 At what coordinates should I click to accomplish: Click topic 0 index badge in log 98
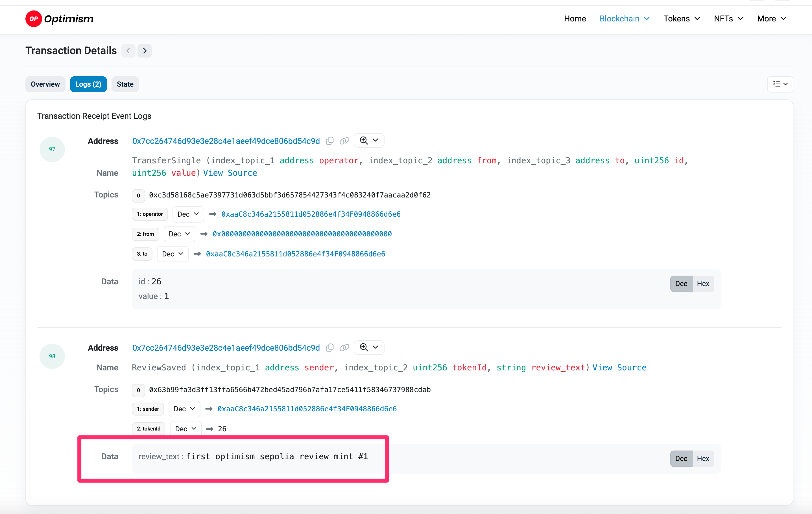click(x=138, y=390)
